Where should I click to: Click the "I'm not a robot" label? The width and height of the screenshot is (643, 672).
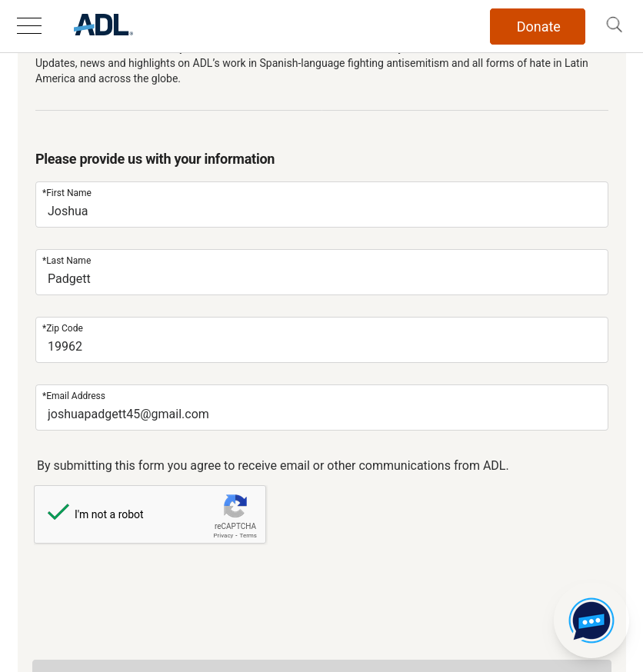[x=109, y=514]
